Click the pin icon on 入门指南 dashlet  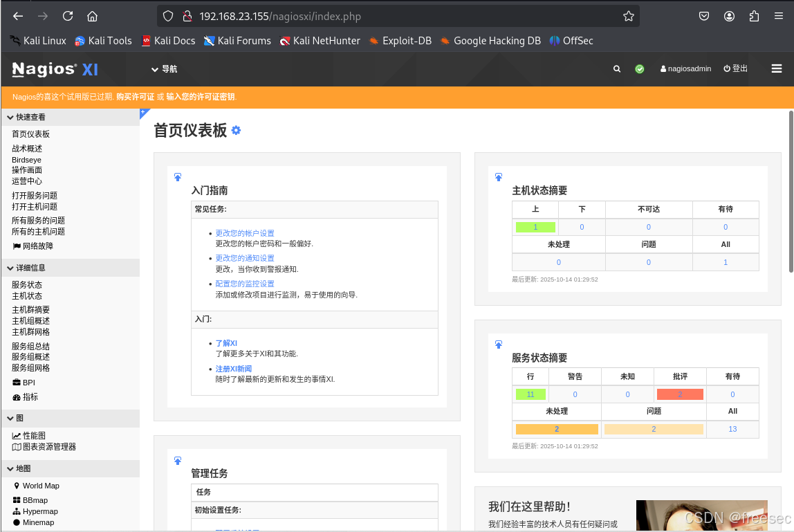point(178,177)
